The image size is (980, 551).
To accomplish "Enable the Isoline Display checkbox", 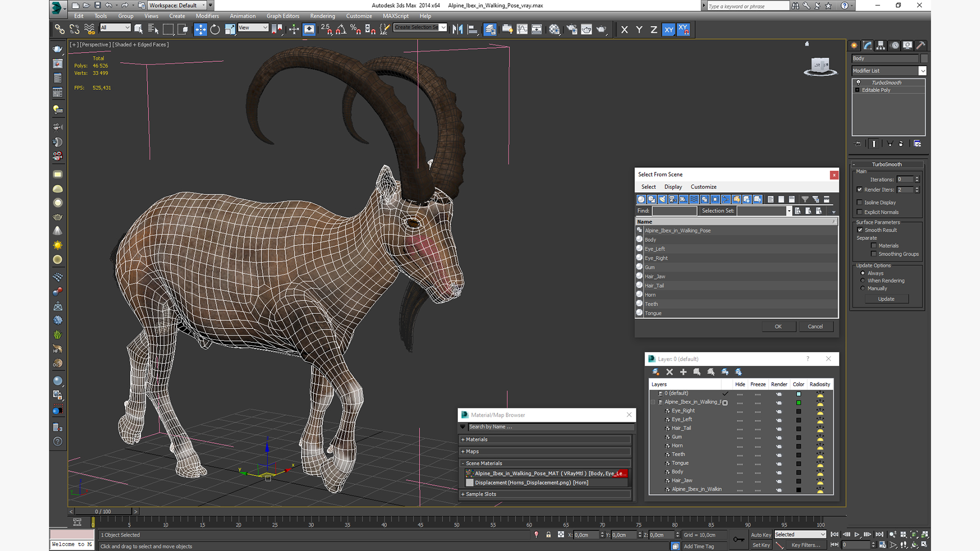I will pos(860,203).
